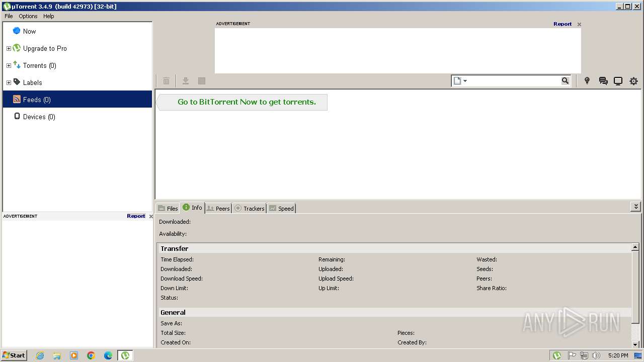Open the File menu
The image size is (644, 362).
[x=9, y=16]
